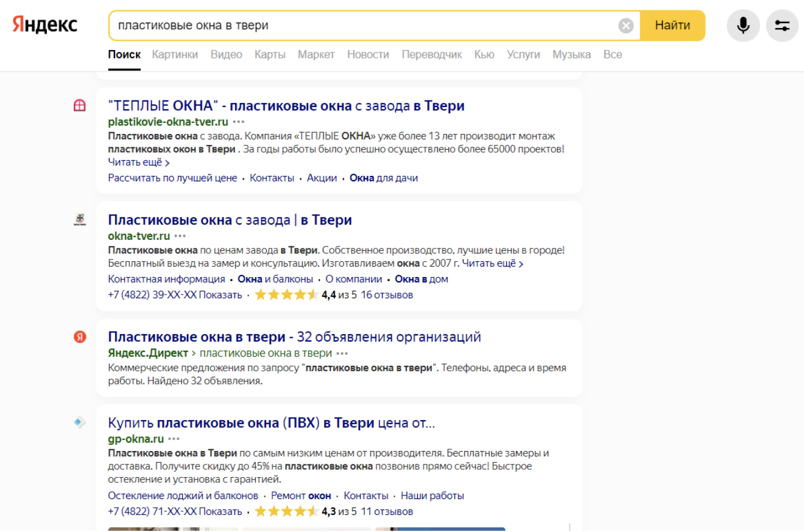Switch to the Маркет tab

tap(316, 54)
